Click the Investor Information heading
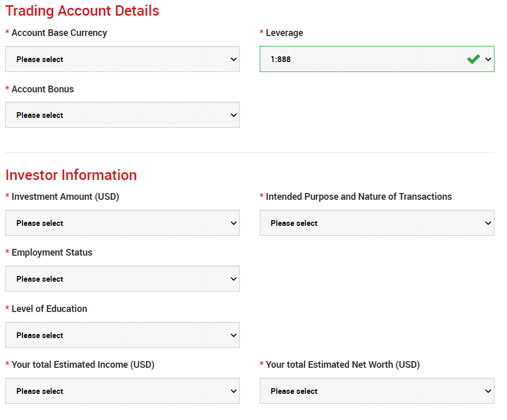507x420 pixels. [x=71, y=175]
